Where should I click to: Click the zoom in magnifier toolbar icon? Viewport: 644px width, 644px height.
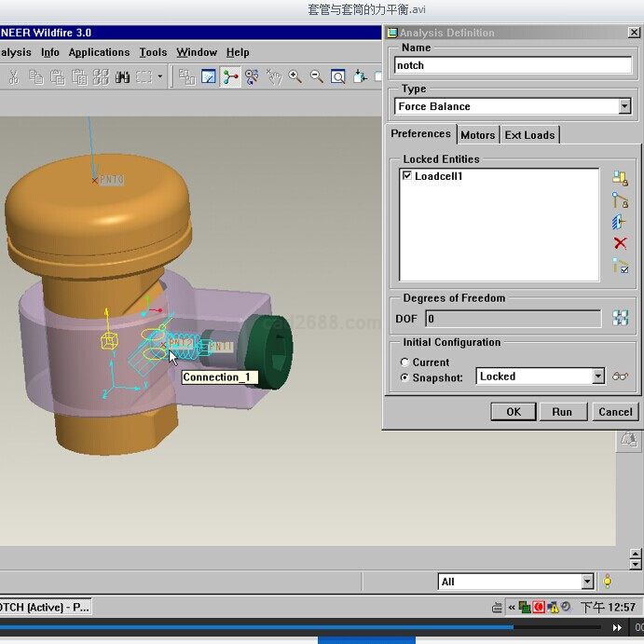pos(295,76)
